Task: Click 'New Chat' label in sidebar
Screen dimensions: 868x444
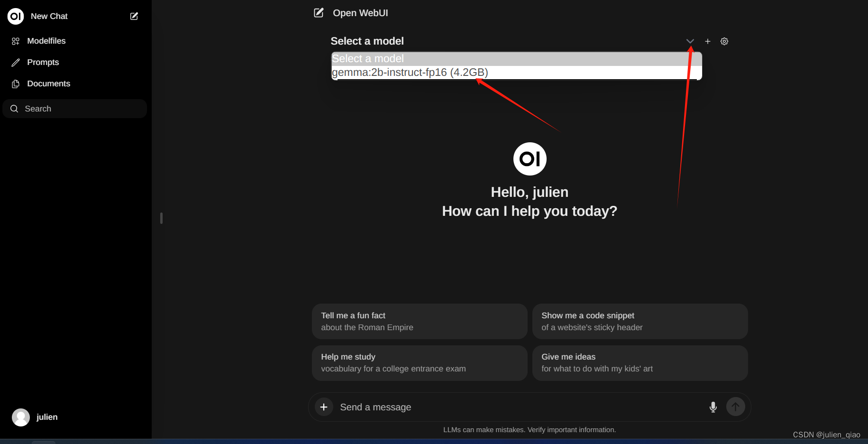Action: point(49,16)
